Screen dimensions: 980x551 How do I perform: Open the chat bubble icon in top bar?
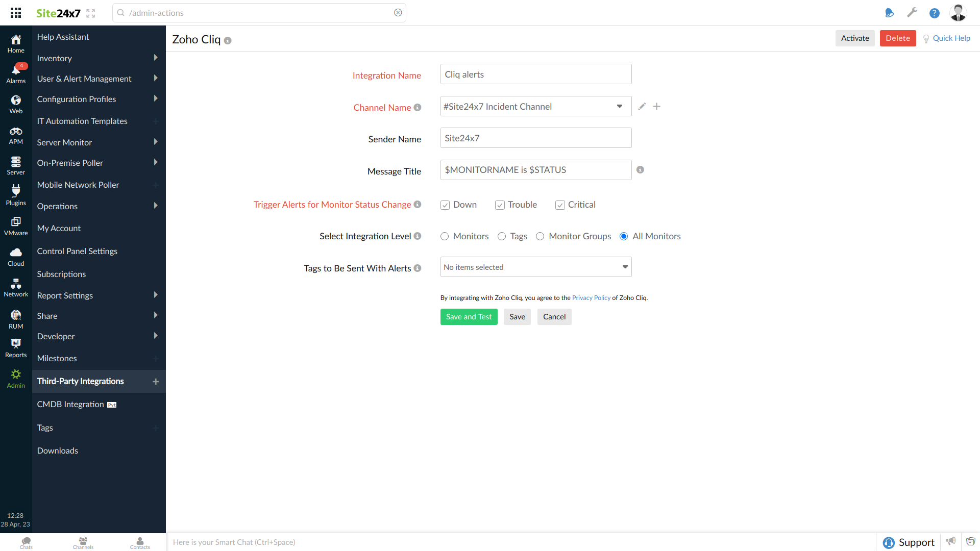click(x=890, y=13)
